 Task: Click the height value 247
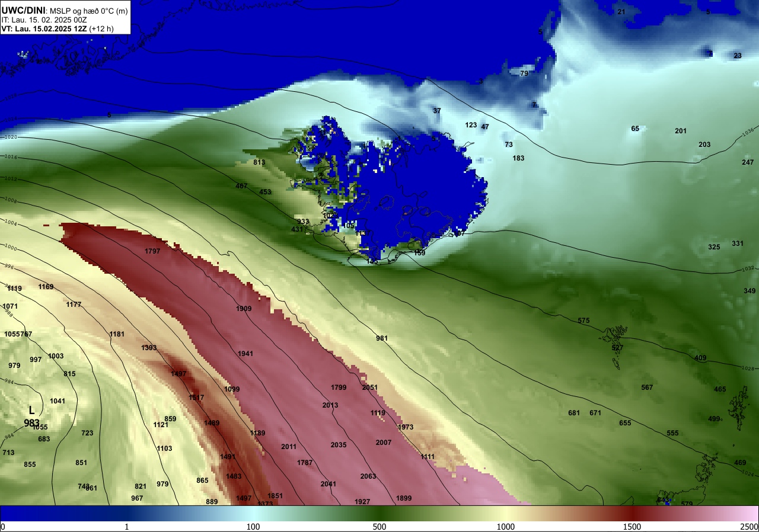pyautogui.click(x=748, y=162)
